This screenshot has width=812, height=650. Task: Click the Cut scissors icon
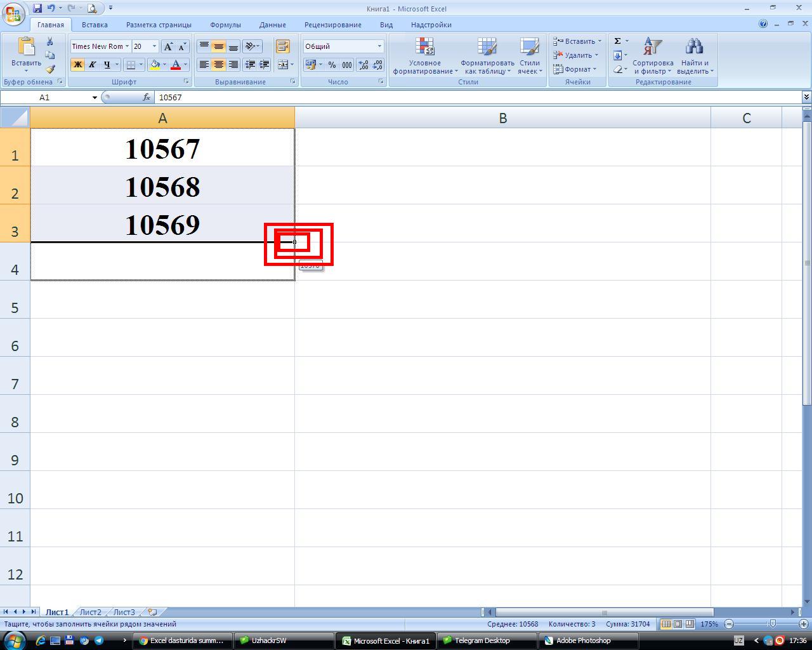click(x=50, y=41)
